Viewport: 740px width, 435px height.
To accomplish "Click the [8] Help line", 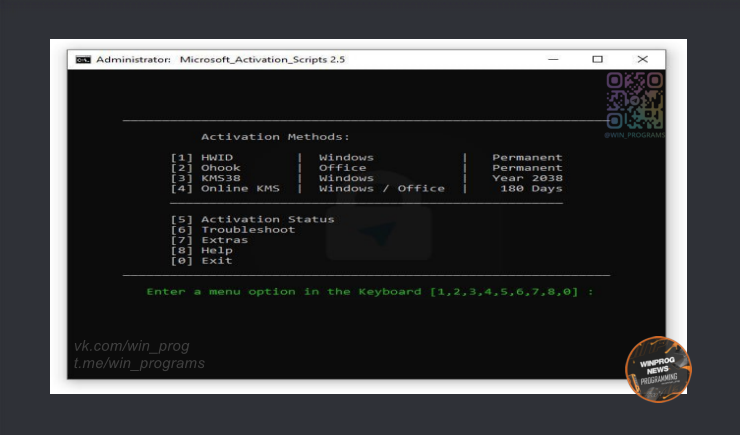I will coord(202,251).
